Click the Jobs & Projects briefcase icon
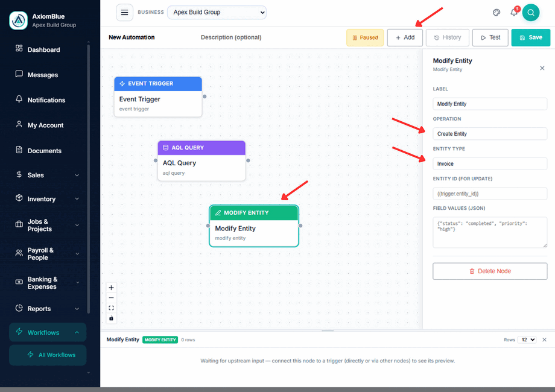The width and height of the screenshot is (555, 392). pos(19,224)
